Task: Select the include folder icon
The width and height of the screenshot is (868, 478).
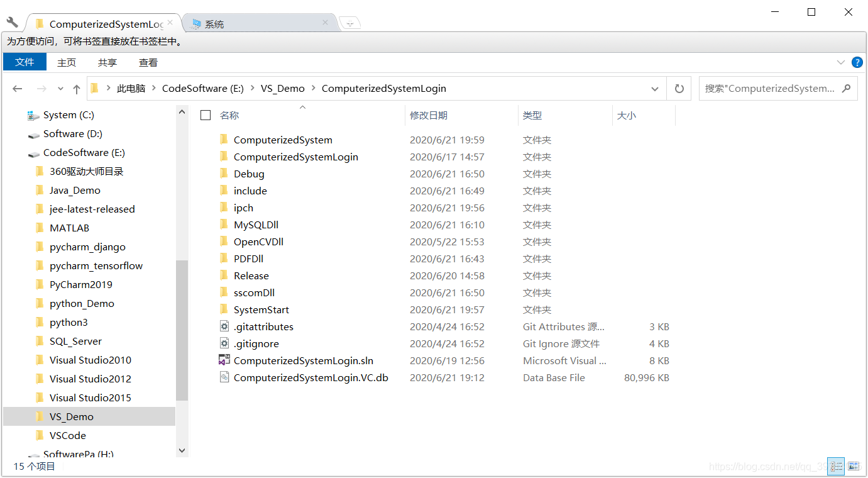Action: coord(224,191)
